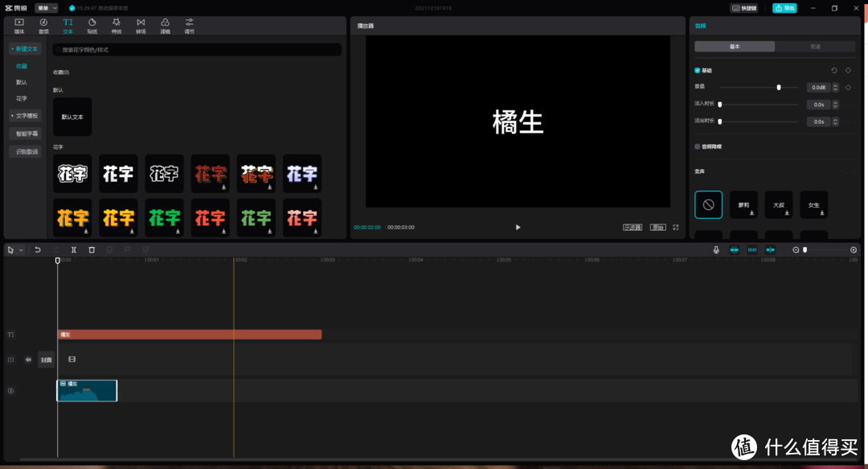Click the 示波器 oscilloscope button

[633, 228]
